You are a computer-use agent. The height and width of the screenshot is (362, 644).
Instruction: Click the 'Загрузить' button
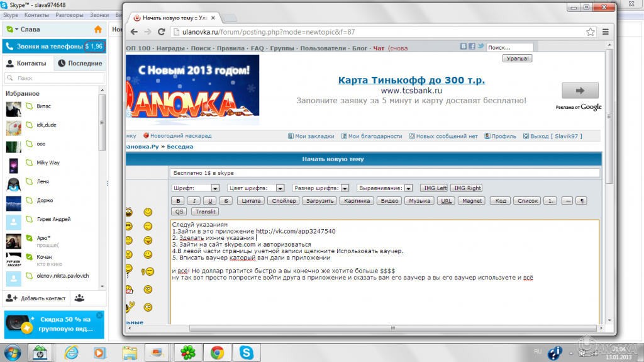pyautogui.click(x=319, y=201)
